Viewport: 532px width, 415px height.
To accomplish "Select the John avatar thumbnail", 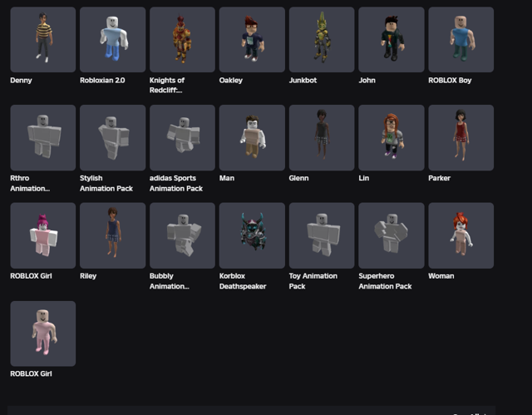I will pyautogui.click(x=392, y=39).
